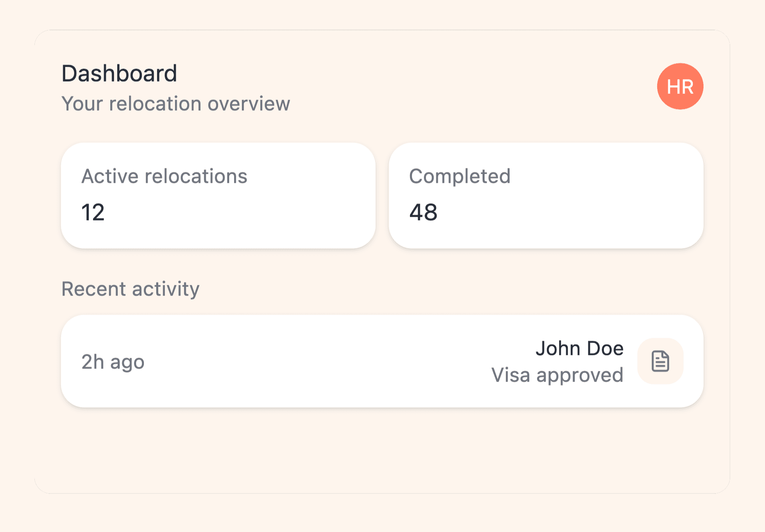The image size is (765, 532).
Task: Click the document icon beside Visa approved
Action: (x=660, y=361)
